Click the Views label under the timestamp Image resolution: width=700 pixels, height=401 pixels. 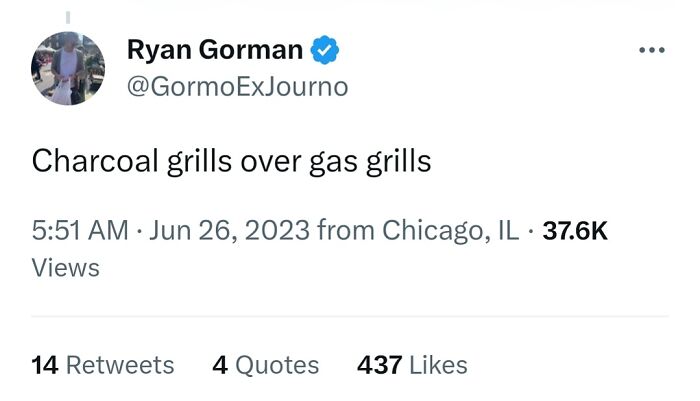[x=66, y=268]
